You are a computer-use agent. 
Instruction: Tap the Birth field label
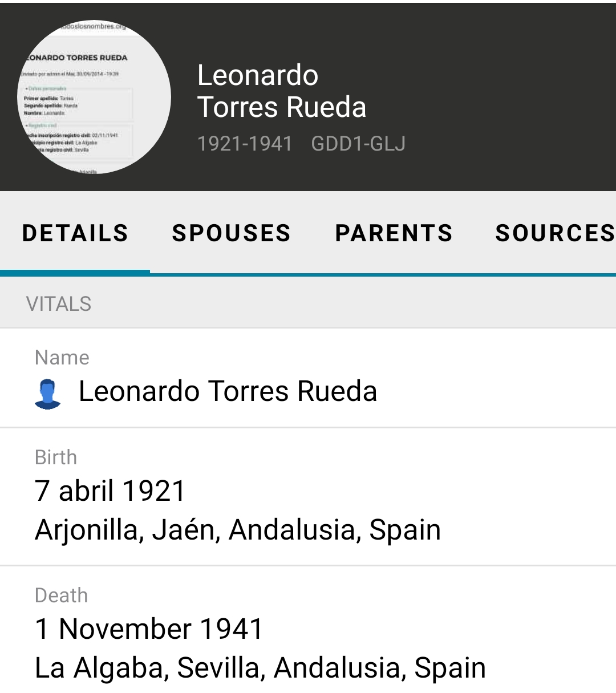pyautogui.click(x=56, y=457)
